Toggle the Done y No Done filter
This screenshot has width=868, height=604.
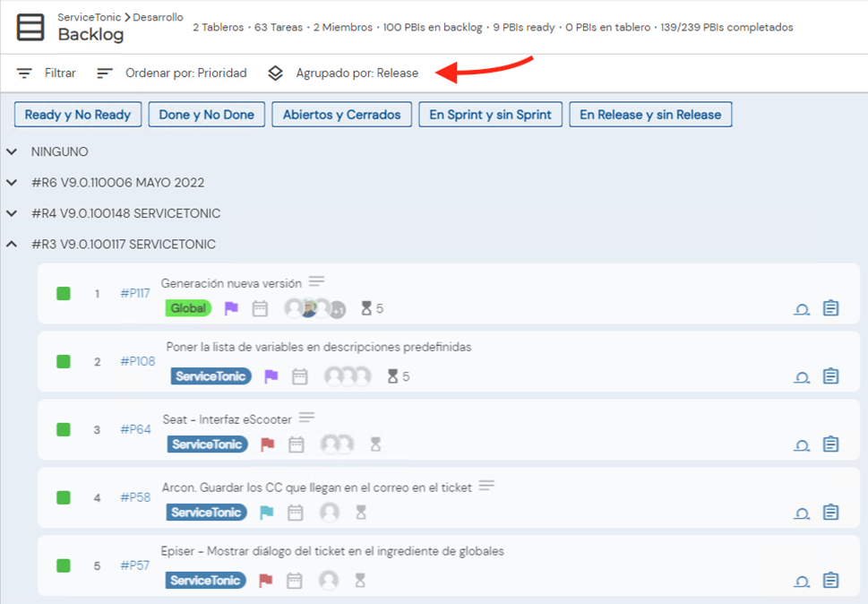pyautogui.click(x=206, y=115)
